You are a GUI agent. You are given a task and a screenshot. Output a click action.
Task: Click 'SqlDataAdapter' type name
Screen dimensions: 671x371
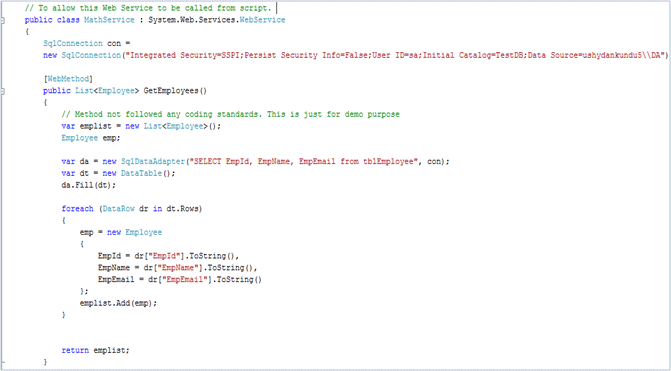pyautogui.click(x=153, y=161)
